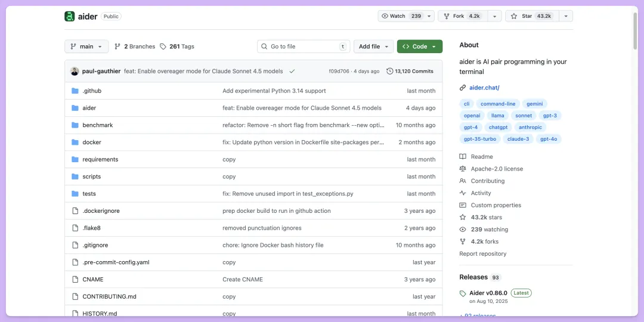
Task: Click the file icon beside .flake8
Action: pos(75,228)
